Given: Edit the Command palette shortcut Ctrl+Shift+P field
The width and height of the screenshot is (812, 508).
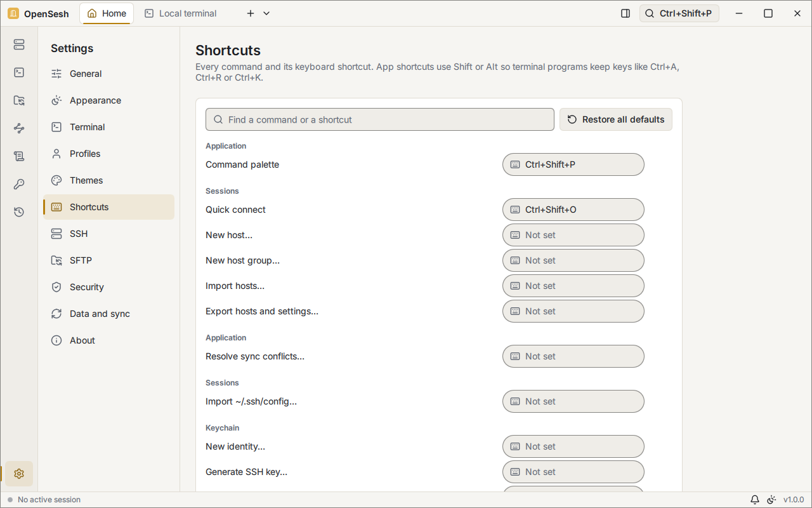Looking at the screenshot, I should (573, 164).
